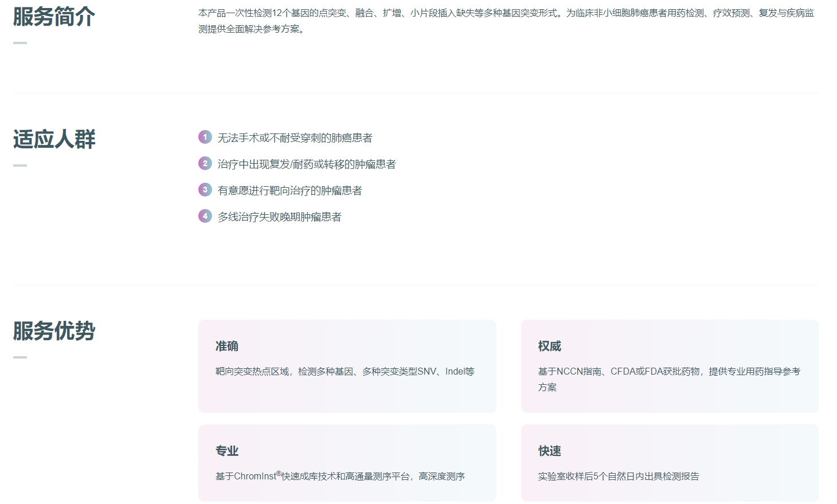The width and height of the screenshot is (837, 504).
Task: Click the number 1 circle badge
Action: 205,137
